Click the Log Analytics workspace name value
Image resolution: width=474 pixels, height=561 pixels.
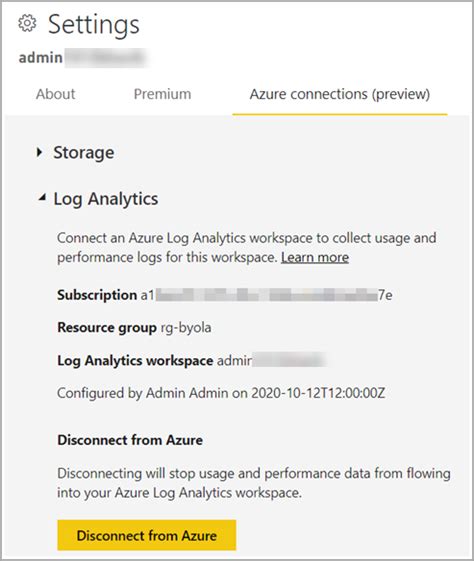[271, 360]
